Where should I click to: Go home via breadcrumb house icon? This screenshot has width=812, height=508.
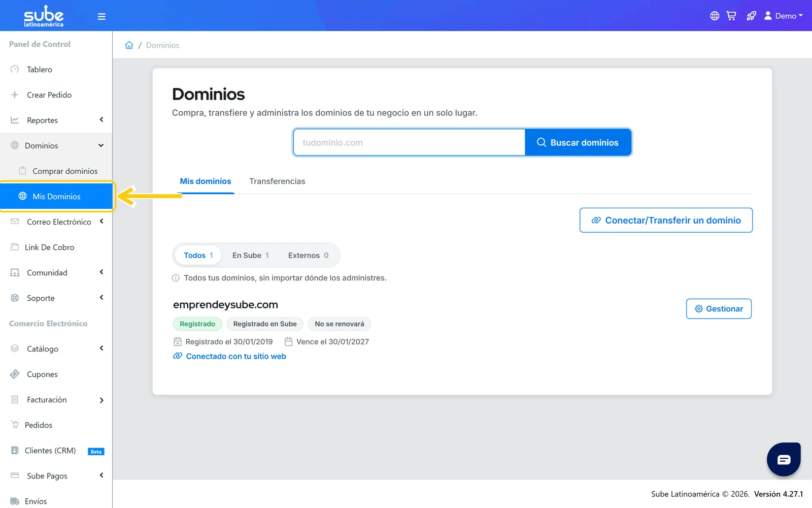[129, 45]
